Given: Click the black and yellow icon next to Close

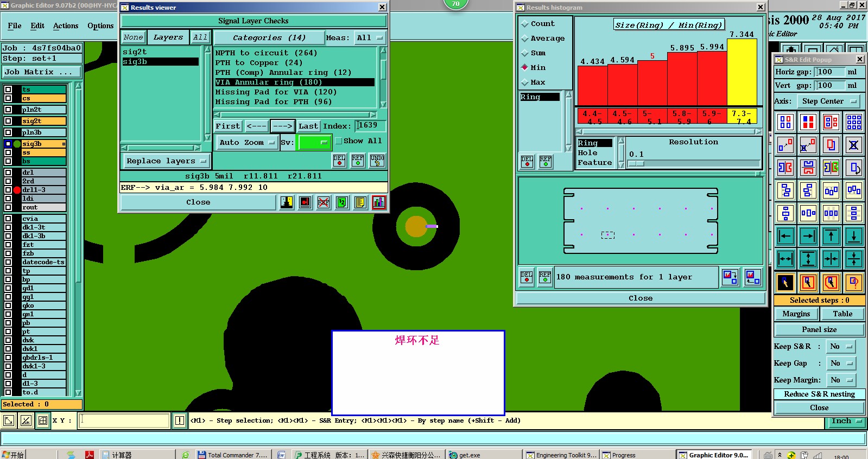Looking at the screenshot, I should (287, 202).
